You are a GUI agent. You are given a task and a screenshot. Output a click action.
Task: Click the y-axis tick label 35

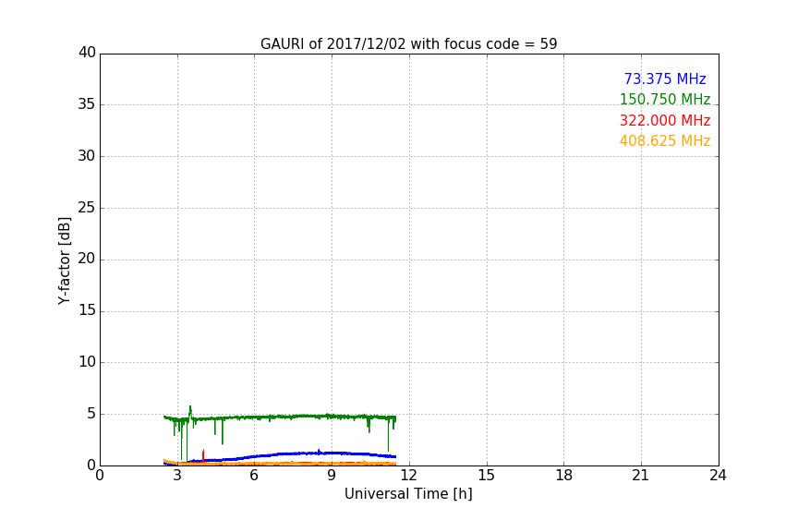(x=87, y=104)
